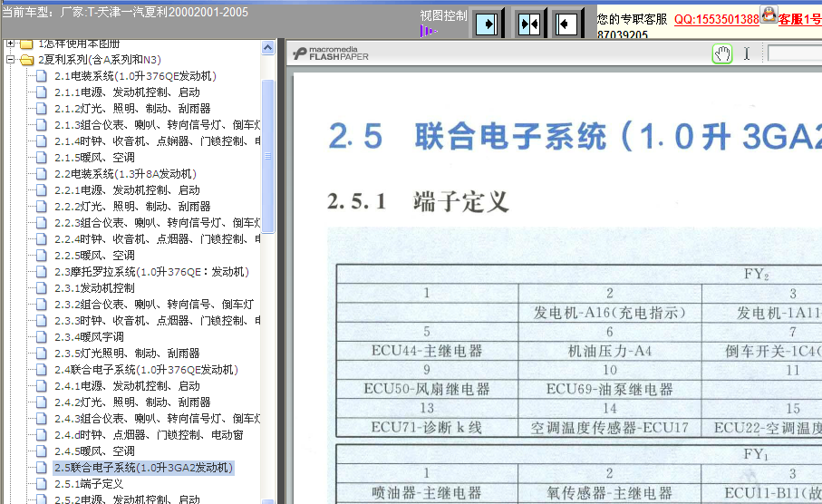Expand the 1怎样使用本图册 folder node
The width and height of the screenshot is (822, 504).
(10, 44)
